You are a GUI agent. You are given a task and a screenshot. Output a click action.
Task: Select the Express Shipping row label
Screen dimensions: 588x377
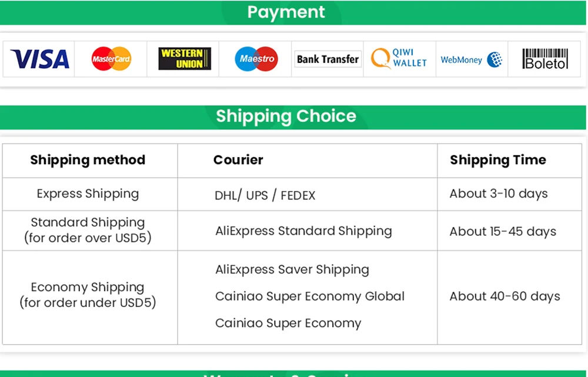pyautogui.click(x=88, y=194)
